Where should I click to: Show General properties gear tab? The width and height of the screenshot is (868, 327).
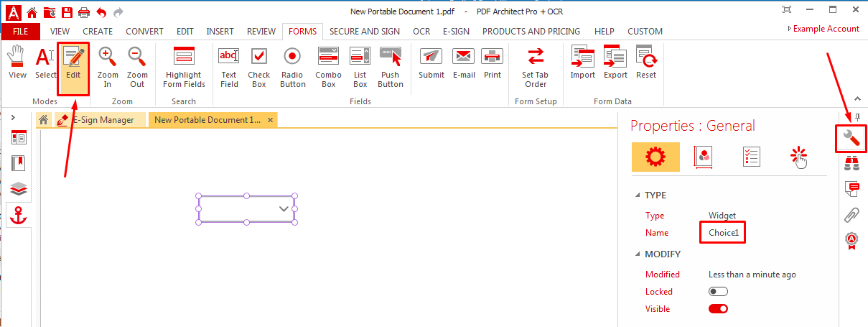point(655,157)
